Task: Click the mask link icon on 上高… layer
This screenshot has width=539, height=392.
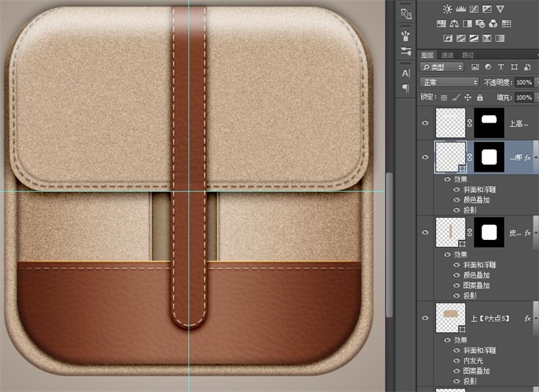Action: [470, 123]
